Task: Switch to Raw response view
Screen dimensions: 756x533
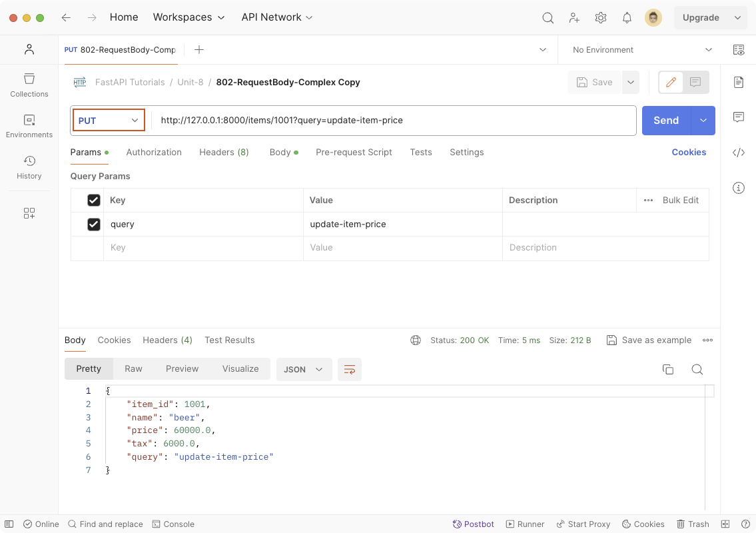Action: tap(133, 368)
